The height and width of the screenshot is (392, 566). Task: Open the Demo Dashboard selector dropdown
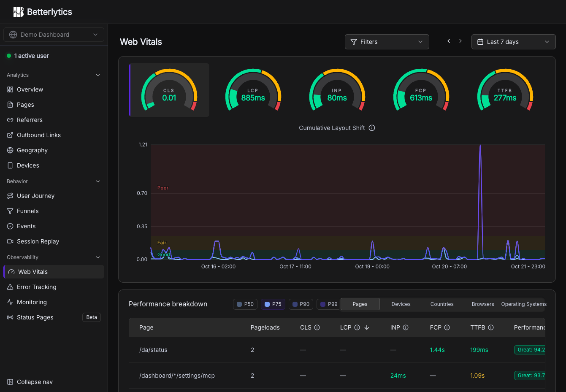(x=54, y=35)
